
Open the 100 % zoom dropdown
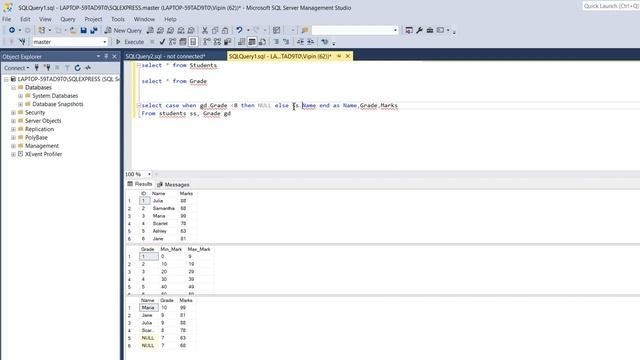click(x=149, y=174)
